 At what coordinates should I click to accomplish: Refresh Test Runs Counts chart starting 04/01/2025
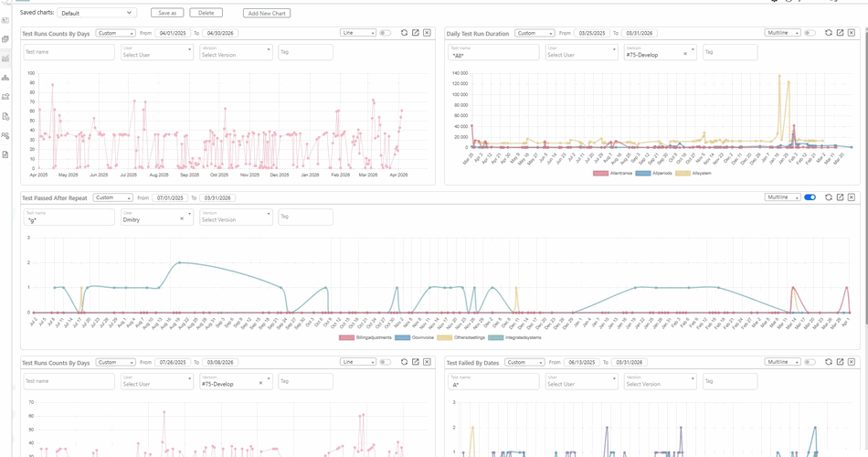tap(404, 33)
